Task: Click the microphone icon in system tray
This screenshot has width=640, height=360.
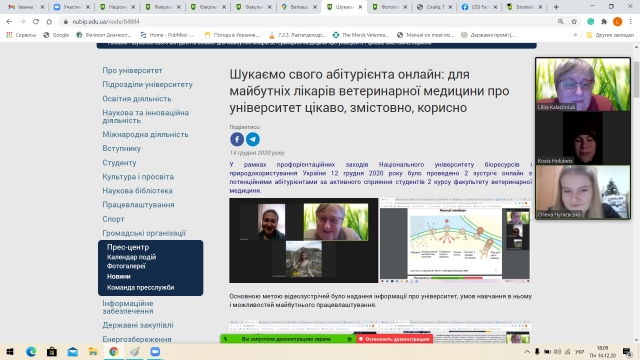Action: tap(537, 351)
